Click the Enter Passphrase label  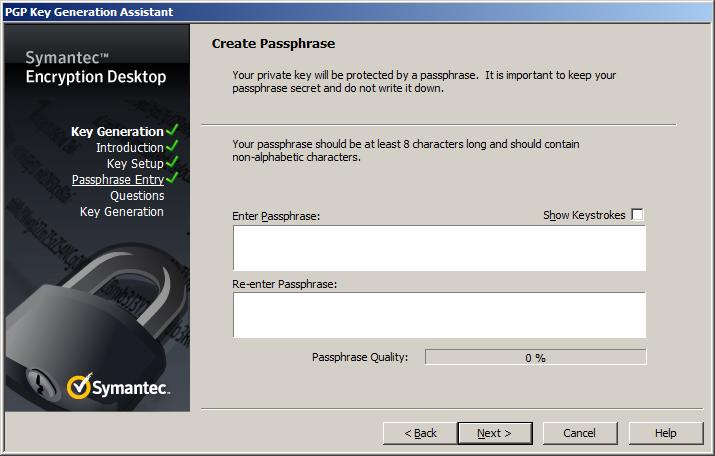(276, 216)
